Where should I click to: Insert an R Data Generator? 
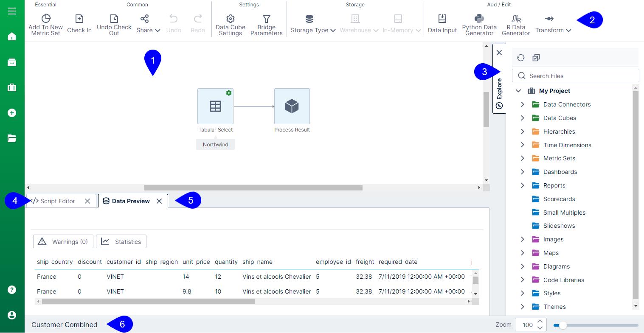point(515,23)
